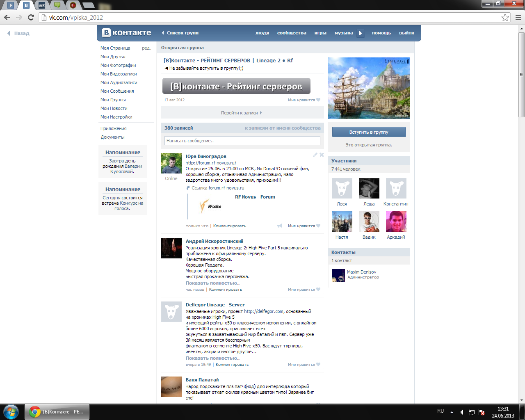Image resolution: width=525 pixels, height=420 pixels.
Task: Join the group with Вступить в группу
Action: click(369, 132)
